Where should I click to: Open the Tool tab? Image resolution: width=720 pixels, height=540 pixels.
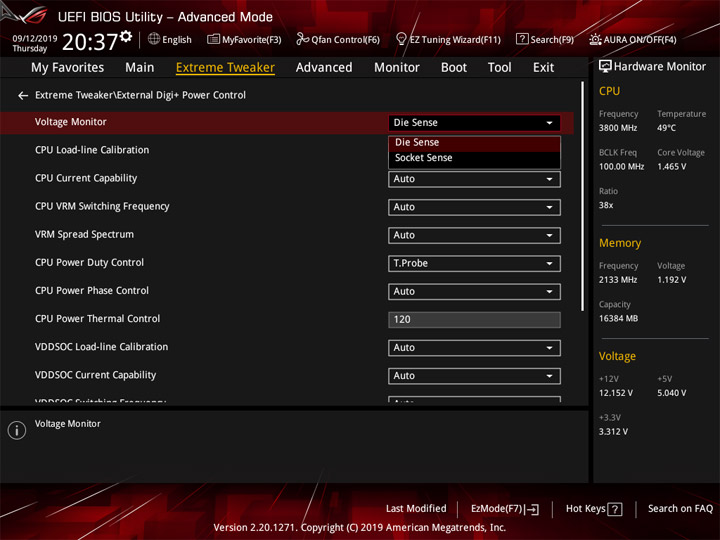499,68
